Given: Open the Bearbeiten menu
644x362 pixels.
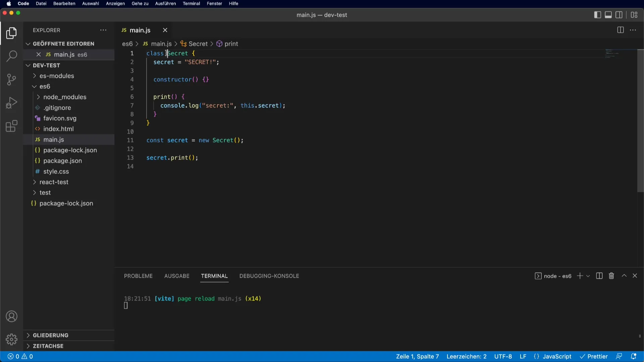Looking at the screenshot, I should [64, 4].
